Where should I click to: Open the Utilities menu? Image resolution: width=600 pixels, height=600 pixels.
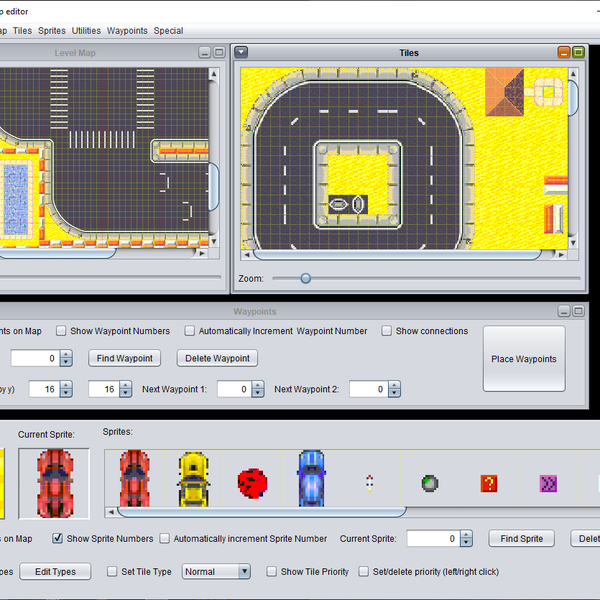pyautogui.click(x=86, y=31)
